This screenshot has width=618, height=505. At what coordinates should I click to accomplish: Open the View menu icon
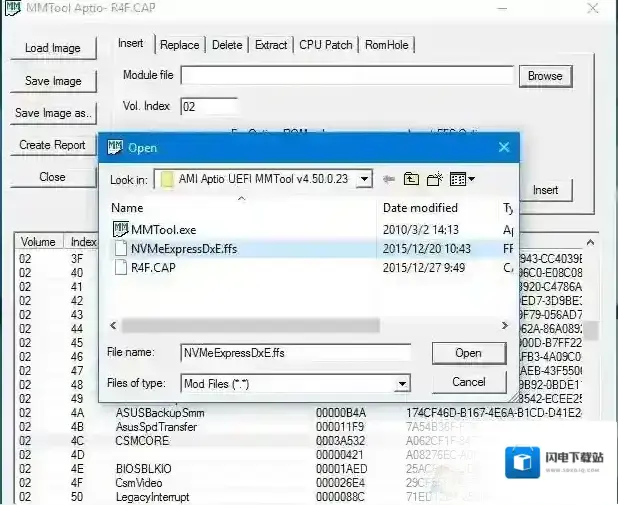(x=461, y=179)
